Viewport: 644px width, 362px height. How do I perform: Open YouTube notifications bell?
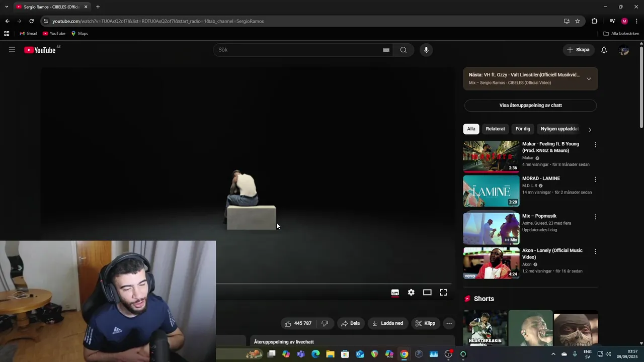[x=604, y=50]
